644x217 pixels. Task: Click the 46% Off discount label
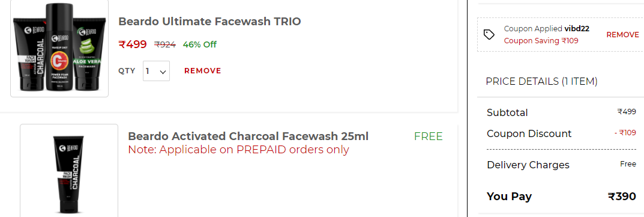click(200, 44)
